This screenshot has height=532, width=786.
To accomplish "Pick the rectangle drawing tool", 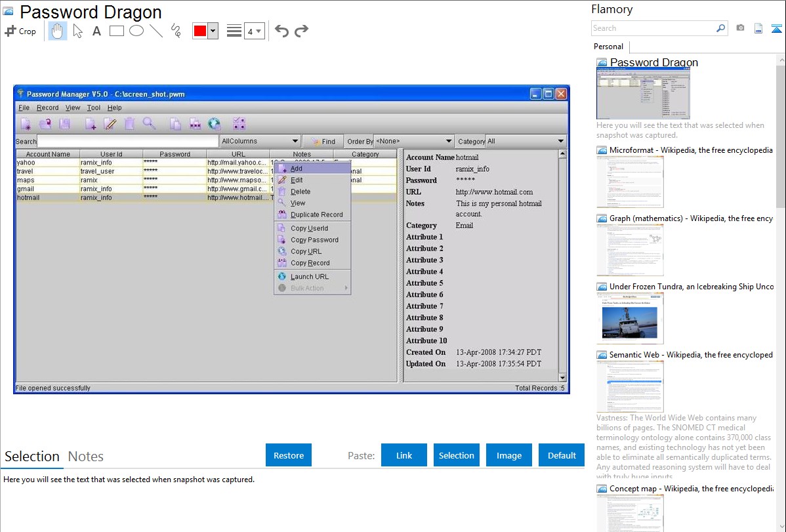I will coord(116,31).
